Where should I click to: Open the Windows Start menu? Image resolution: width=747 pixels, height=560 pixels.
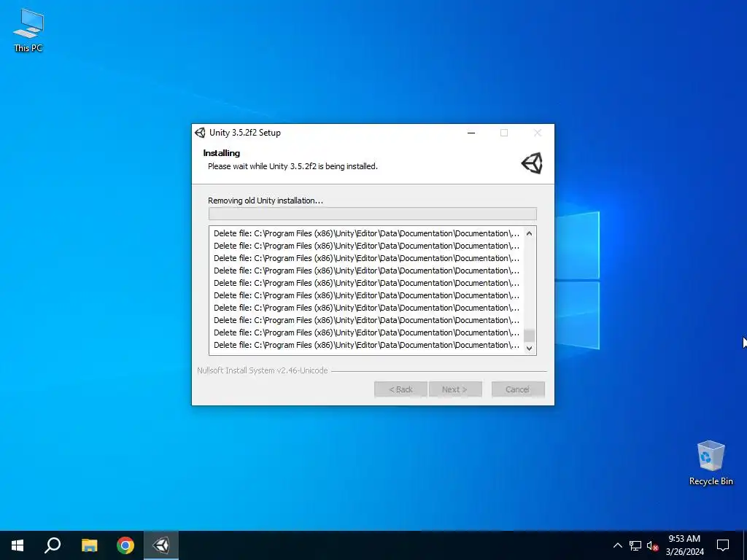(x=18, y=545)
